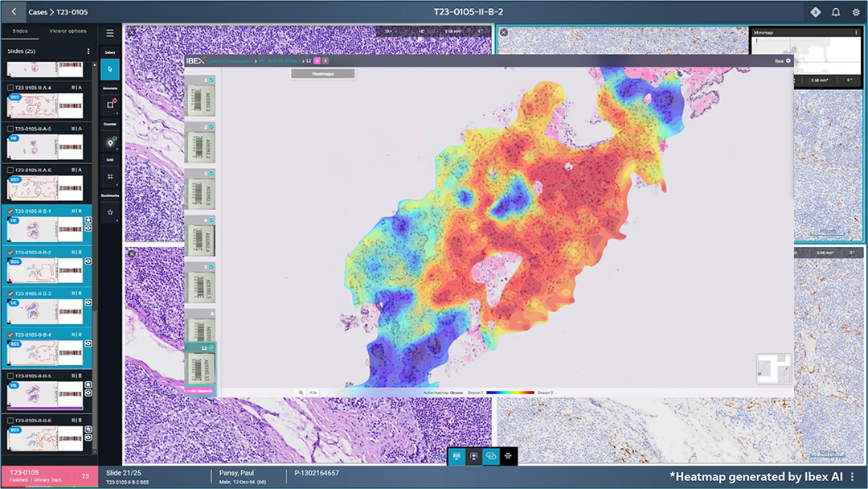868x489 pixels.
Task: Switch to the Viewer options tab
Action: tap(68, 31)
